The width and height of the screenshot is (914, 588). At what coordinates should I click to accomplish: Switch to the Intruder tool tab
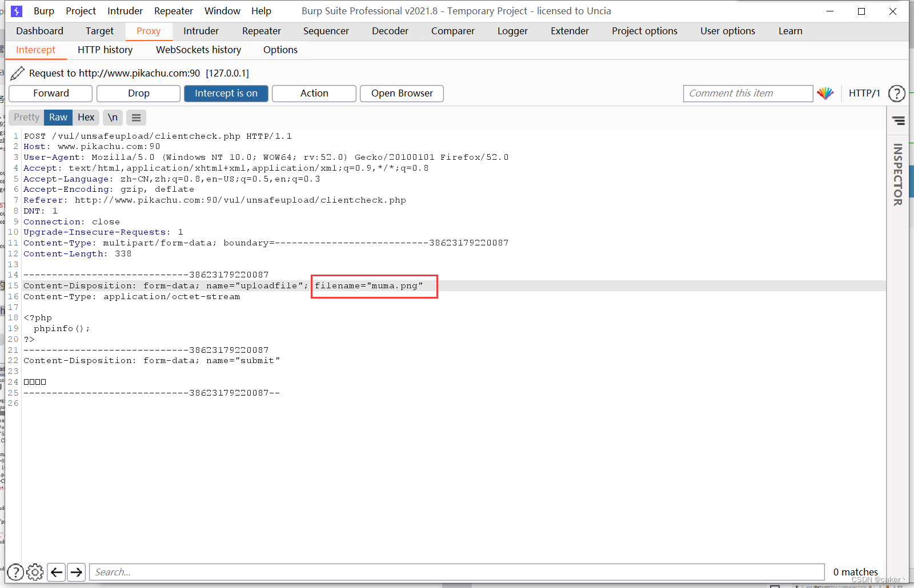201,31
